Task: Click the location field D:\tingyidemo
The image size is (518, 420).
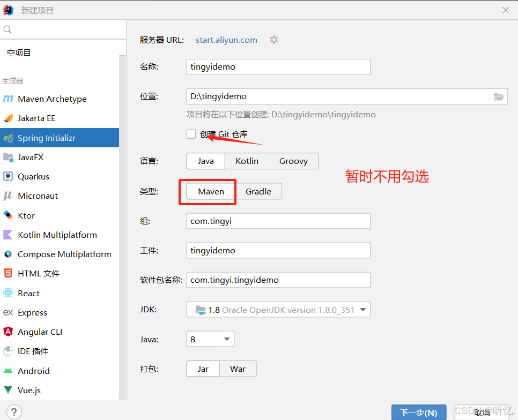Action: point(347,96)
